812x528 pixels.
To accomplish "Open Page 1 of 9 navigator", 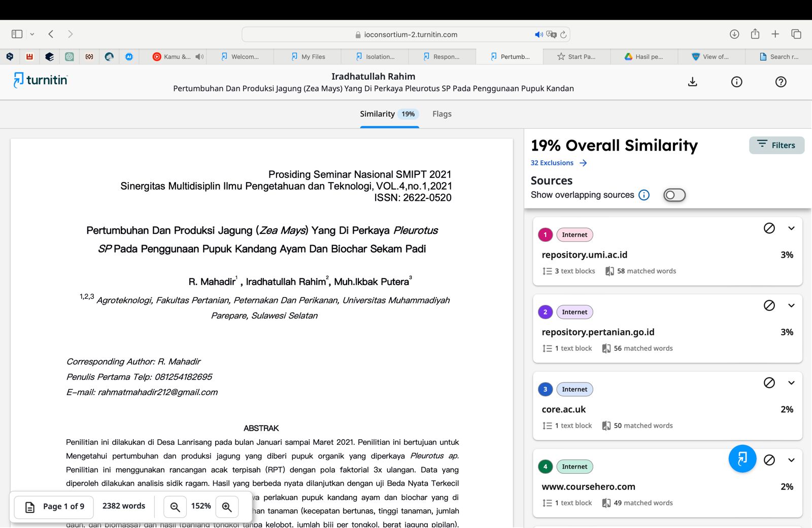I will (54, 507).
